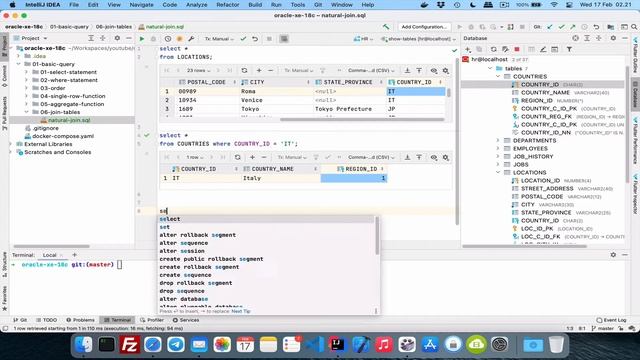Roll back the transaction in editor toolbar
The height and width of the screenshot is (360, 640).
click(x=255, y=39)
